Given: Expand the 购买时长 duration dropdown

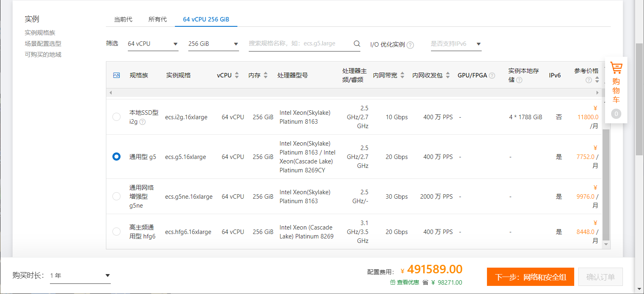Looking at the screenshot, I should pos(80,276).
